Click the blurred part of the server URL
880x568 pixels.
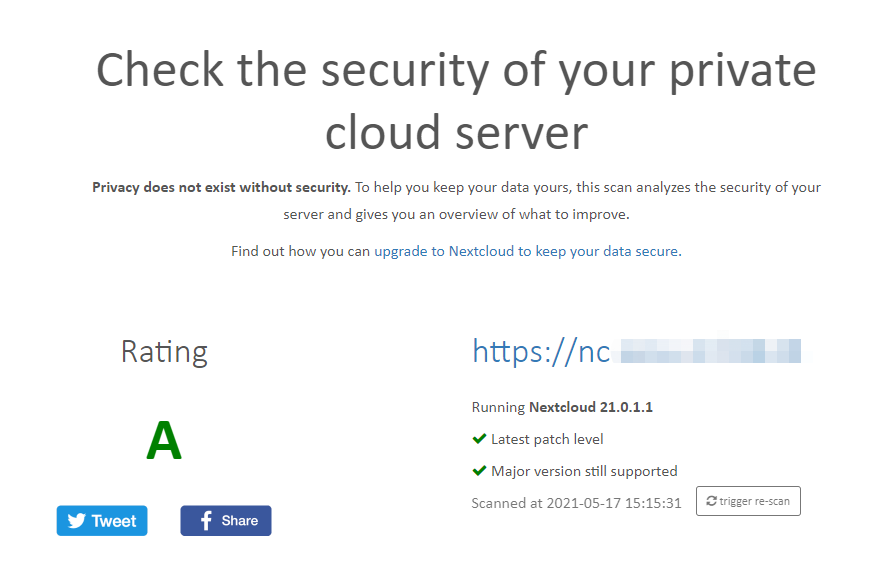710,351
